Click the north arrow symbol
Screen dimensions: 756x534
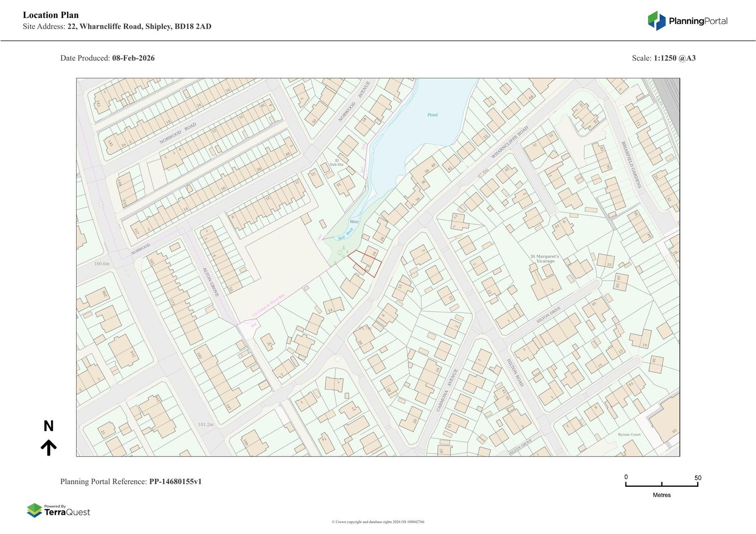pyautogui.click(x=49, y=447)
